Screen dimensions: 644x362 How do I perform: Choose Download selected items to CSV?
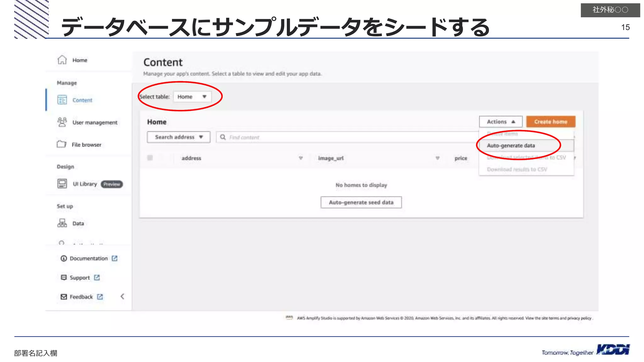click(x=526, y=157)
